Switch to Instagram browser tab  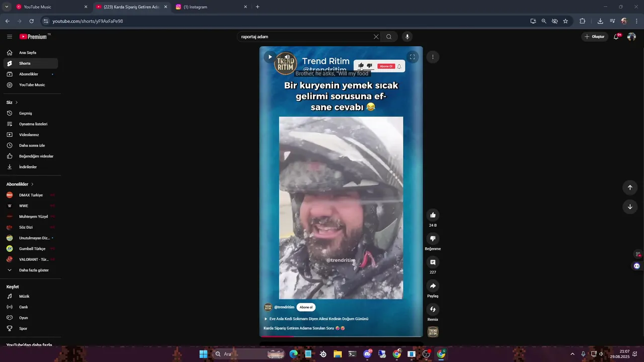211,7
